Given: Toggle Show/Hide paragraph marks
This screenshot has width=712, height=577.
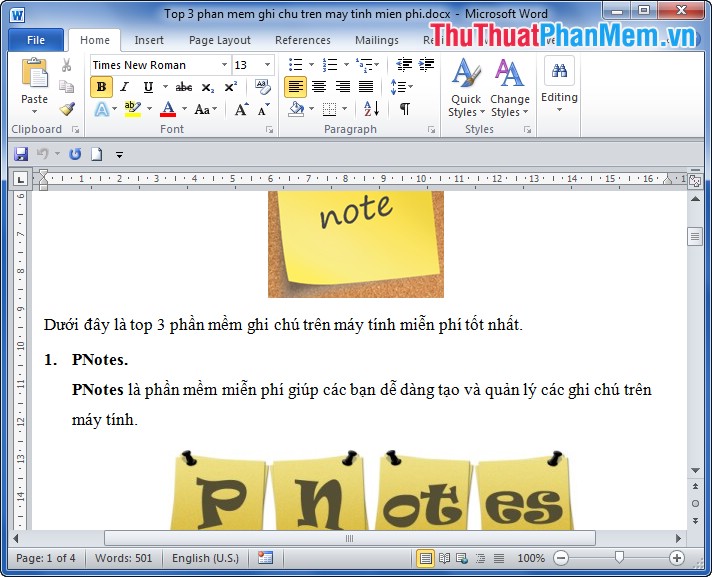Looking at the screenshot, I should 405,109.
